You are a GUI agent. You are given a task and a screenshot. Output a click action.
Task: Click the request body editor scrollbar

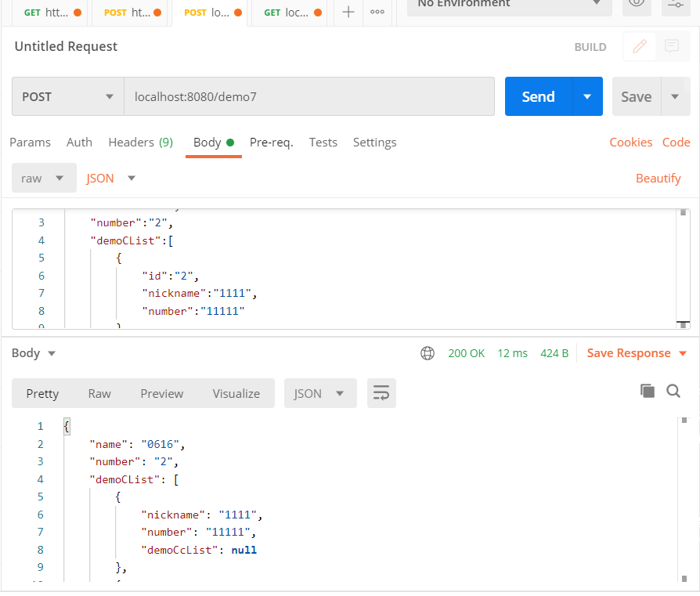tap(683, 269)
